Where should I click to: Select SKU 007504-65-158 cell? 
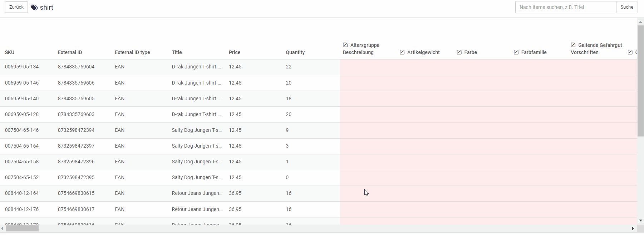click(x=22, y=162)
